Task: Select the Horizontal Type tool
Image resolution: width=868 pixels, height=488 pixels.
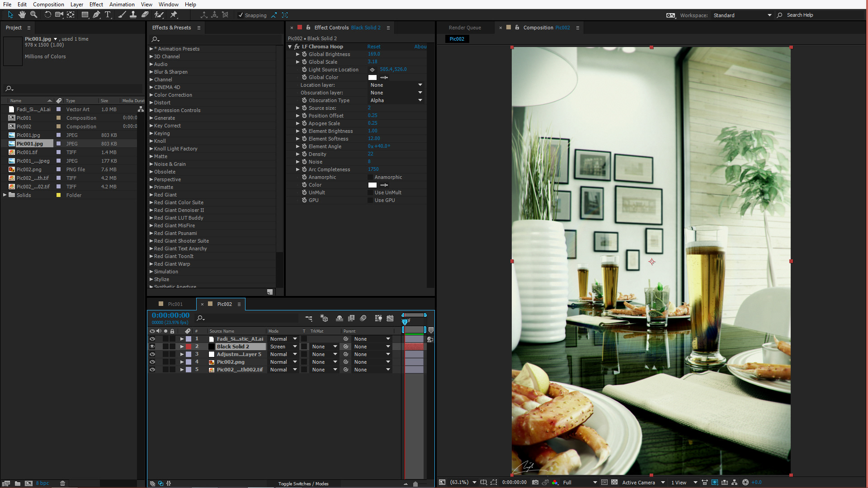Action: (x=108, y=15)
